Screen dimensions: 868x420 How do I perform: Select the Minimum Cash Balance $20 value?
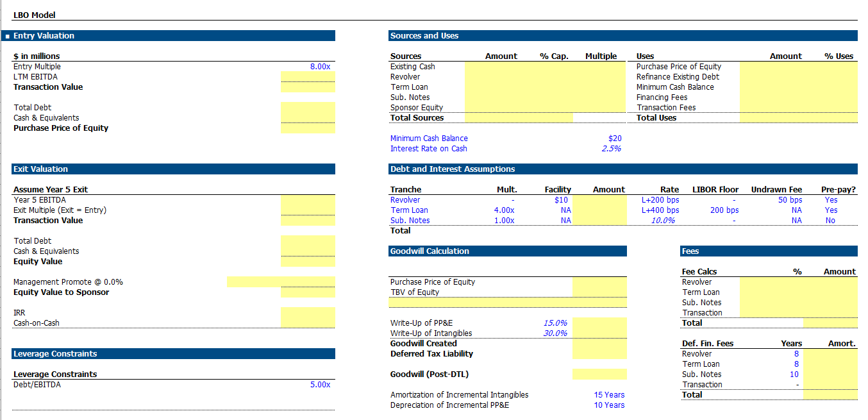pos(614,139)
